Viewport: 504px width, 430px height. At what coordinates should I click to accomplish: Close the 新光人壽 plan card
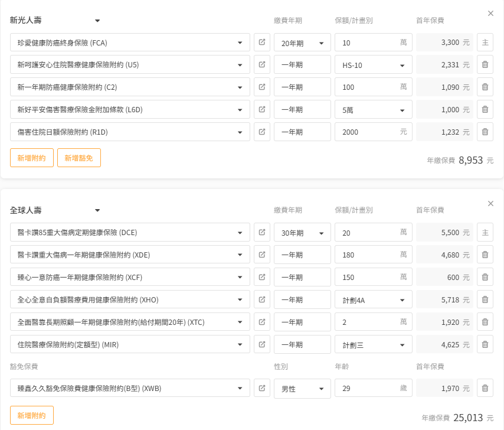click(490, 13)
